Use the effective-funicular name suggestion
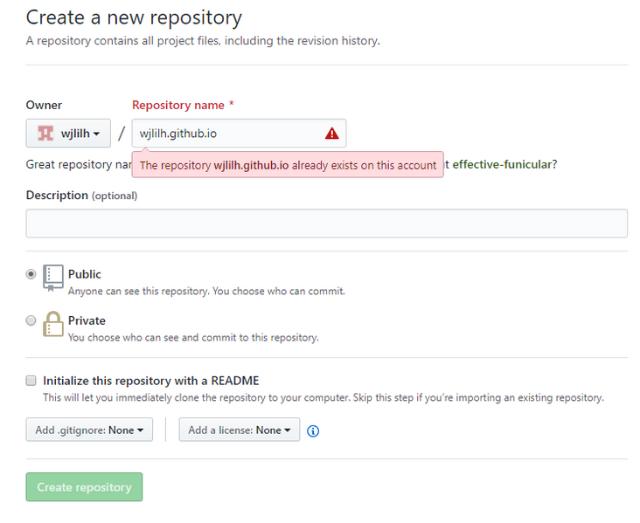 tap(504, 165)
